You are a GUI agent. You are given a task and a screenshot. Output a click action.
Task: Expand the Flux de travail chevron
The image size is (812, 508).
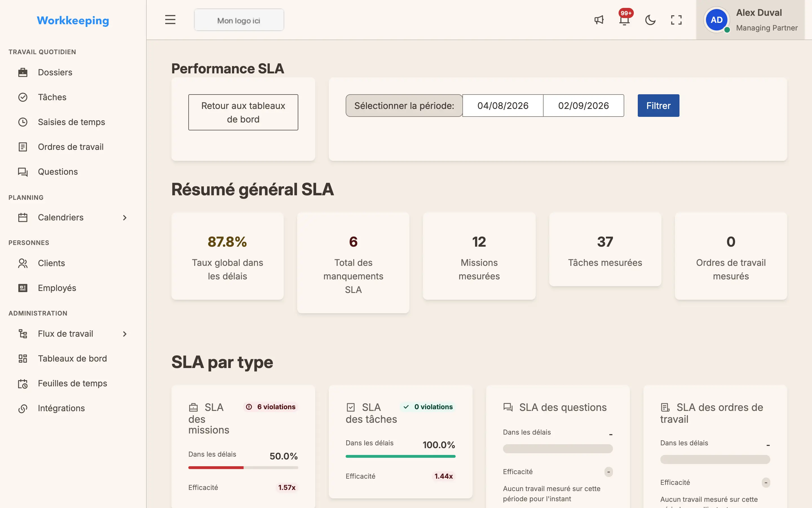125,334
